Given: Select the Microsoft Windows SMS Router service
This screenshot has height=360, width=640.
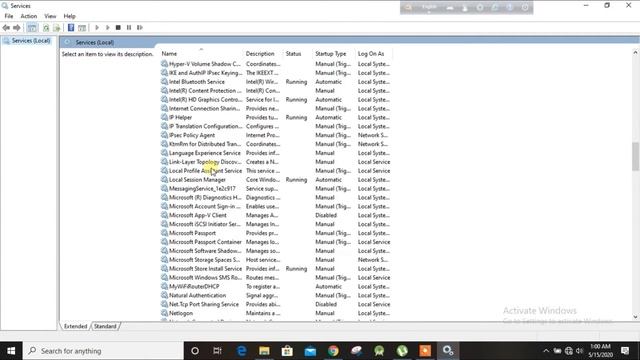Looking at the screenshot, I should [x=276, y=278].
